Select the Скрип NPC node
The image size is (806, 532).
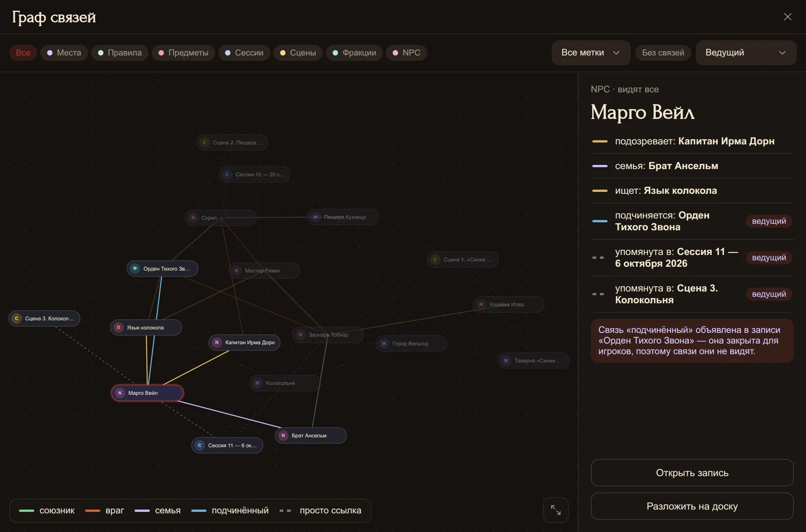pos(221,218)
